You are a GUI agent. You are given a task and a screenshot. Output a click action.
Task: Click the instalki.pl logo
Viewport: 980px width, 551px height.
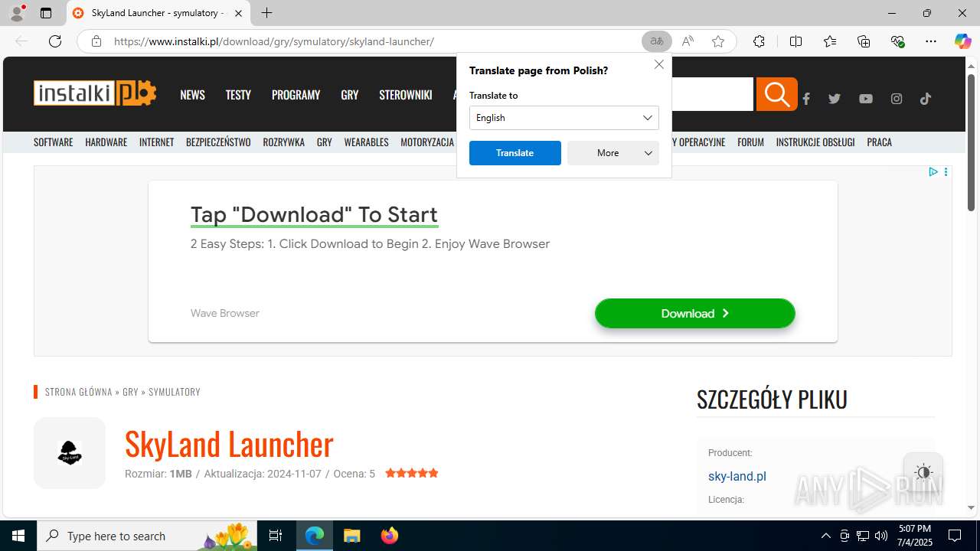pos(95,93)
